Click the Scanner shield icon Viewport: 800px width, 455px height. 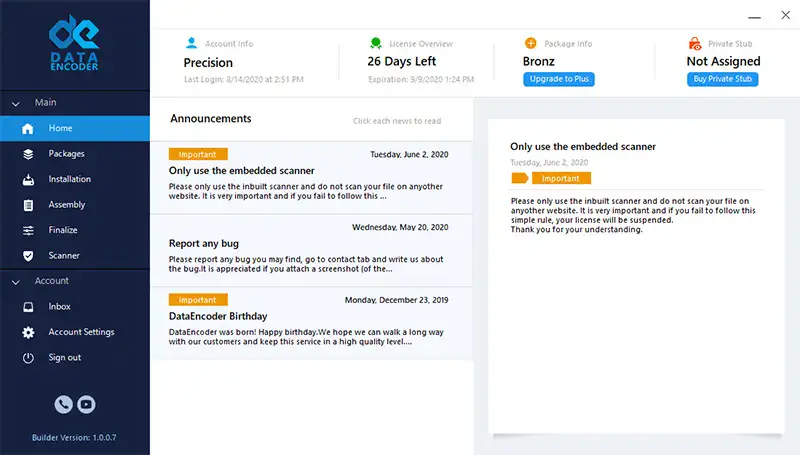pyautogui.click(x=28, y=256)
